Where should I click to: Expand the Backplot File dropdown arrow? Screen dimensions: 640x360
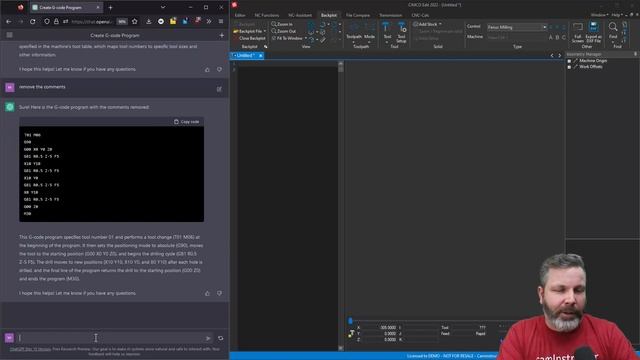pos(265,31)
